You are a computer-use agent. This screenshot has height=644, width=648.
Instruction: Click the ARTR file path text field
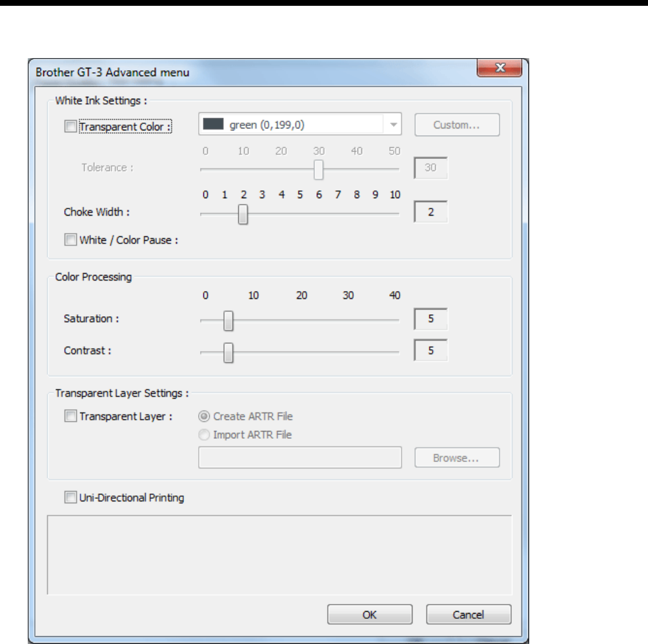300,458
